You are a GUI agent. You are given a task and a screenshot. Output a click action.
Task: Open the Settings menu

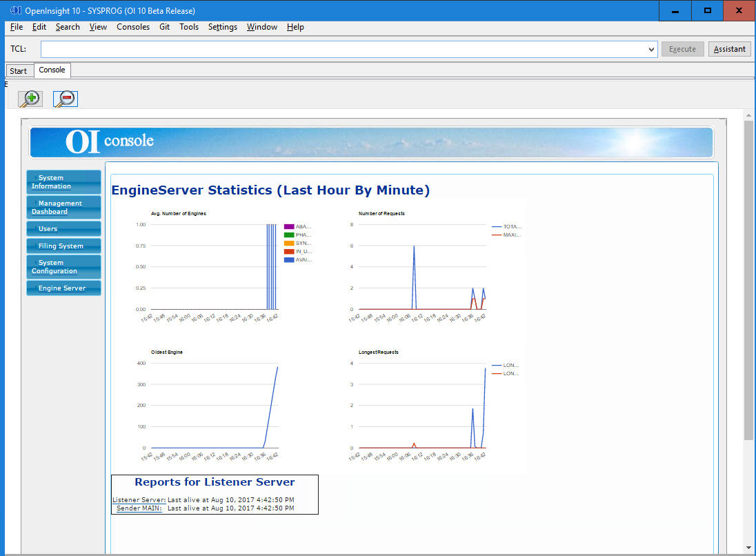(x=222, y=27)
